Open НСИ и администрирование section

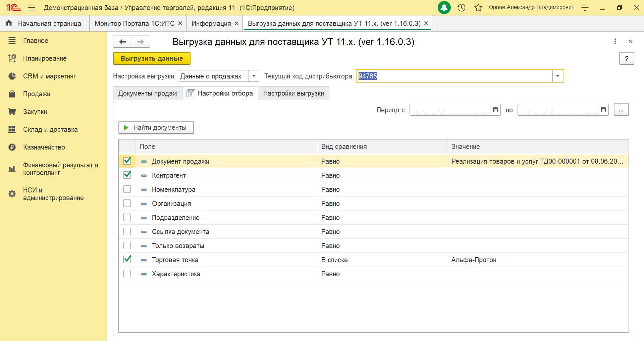(x=53, y=194)
